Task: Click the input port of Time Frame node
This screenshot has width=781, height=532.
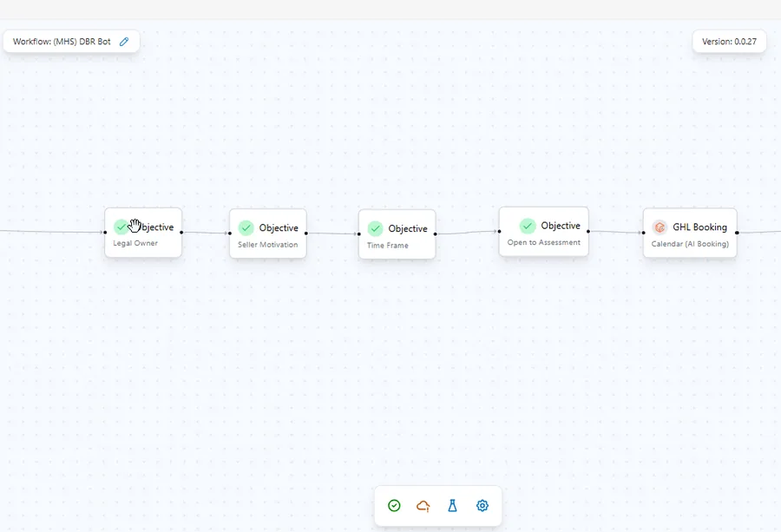Action: [359, 234]
